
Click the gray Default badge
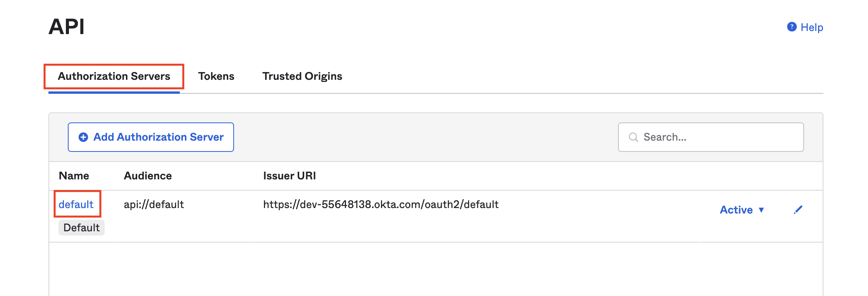click(81, 227)
